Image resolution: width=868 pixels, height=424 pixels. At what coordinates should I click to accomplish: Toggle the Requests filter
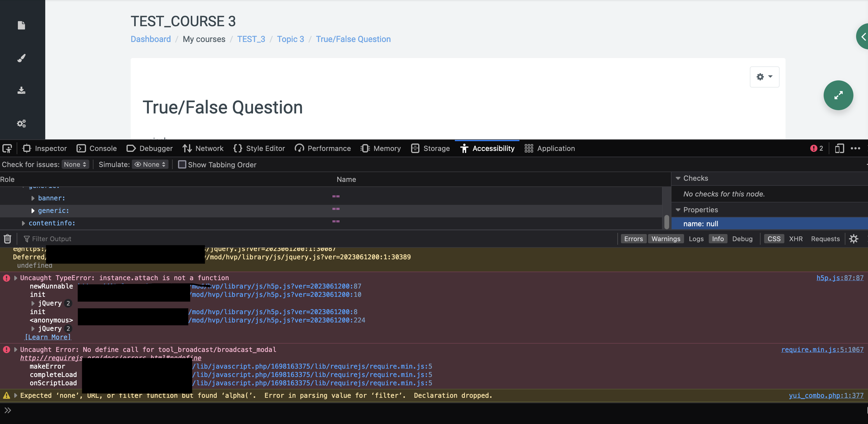point(825,238)
